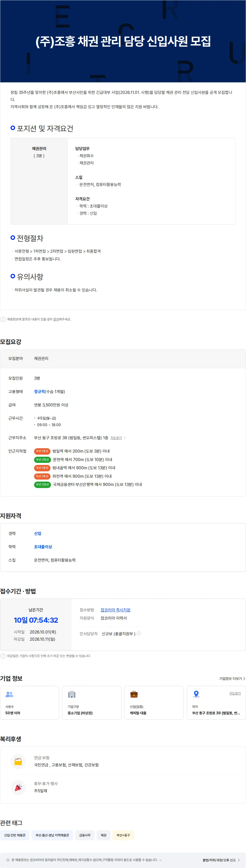Select the 신입·인턴 채용관 tag
This screenshot has width=246, height=868.
(15, 835)
